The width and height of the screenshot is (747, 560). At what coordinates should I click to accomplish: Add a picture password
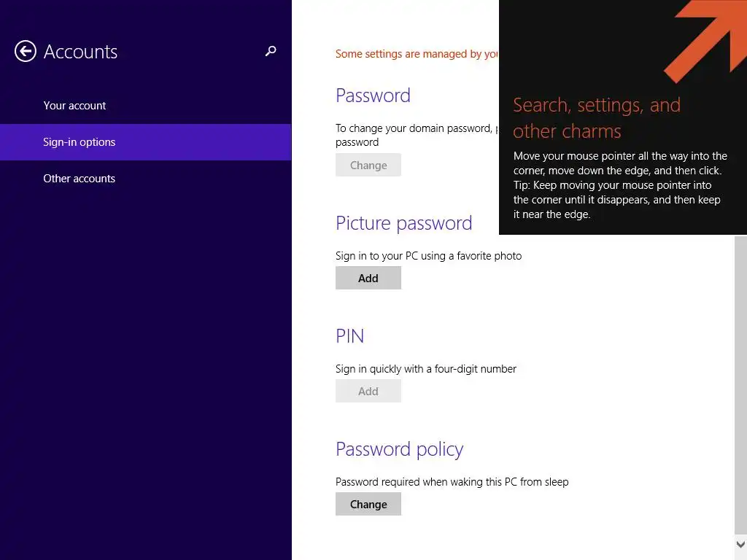(368, 278)
